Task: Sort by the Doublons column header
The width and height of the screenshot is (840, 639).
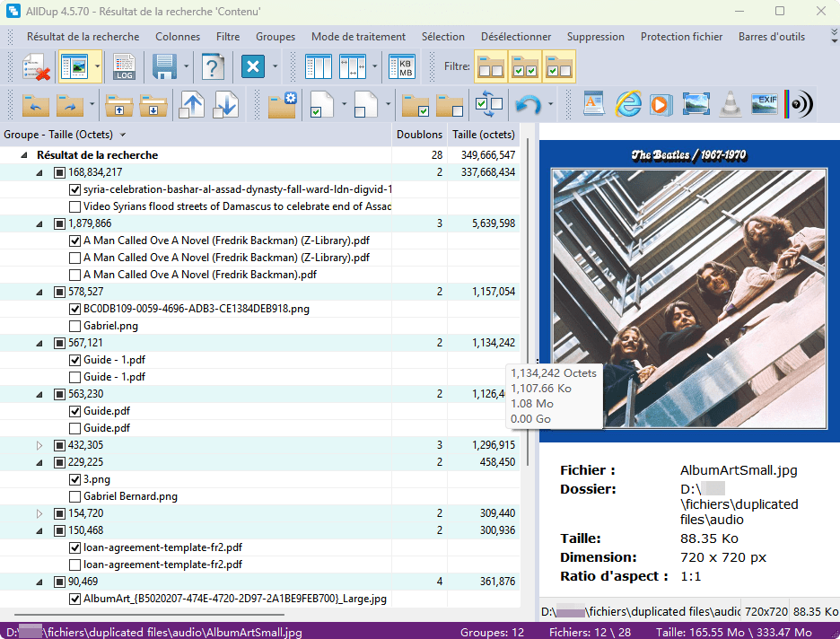Action: click(419, 135)
